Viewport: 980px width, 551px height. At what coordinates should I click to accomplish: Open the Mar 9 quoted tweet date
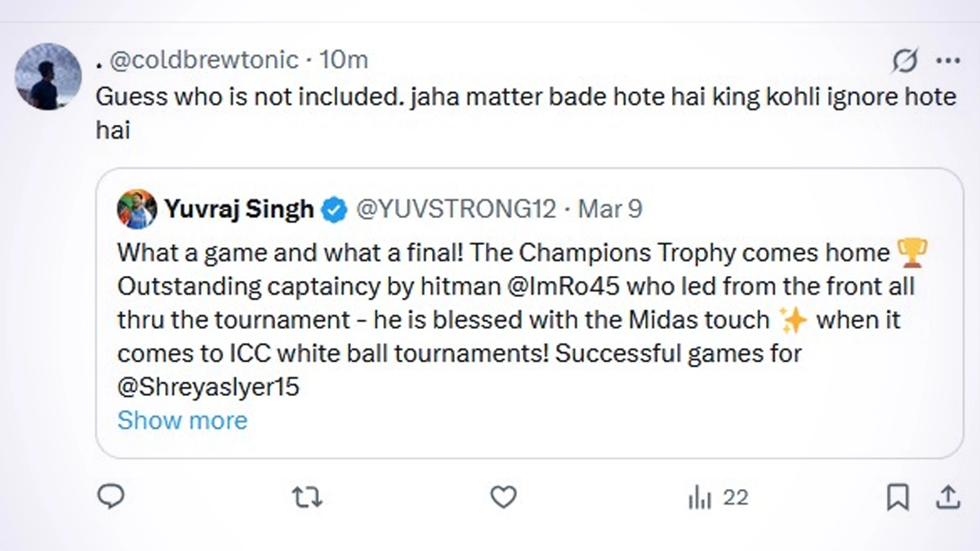610,209
